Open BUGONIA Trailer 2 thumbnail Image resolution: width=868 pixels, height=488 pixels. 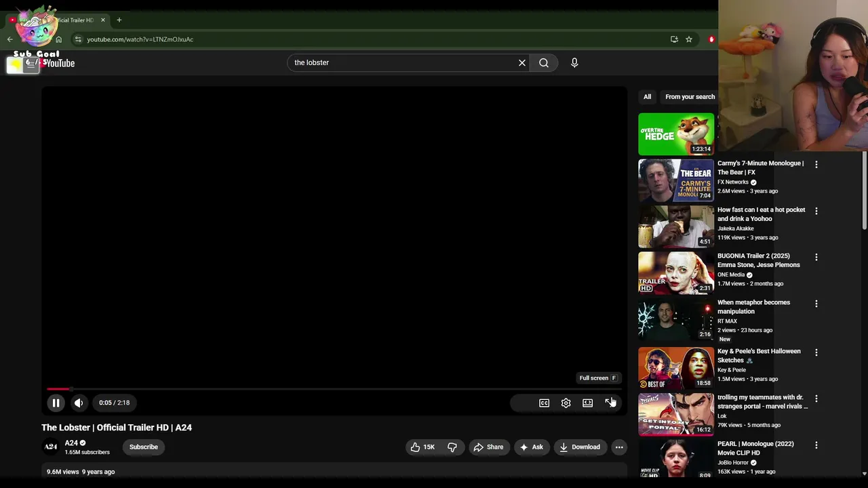[x=676, y=272]
